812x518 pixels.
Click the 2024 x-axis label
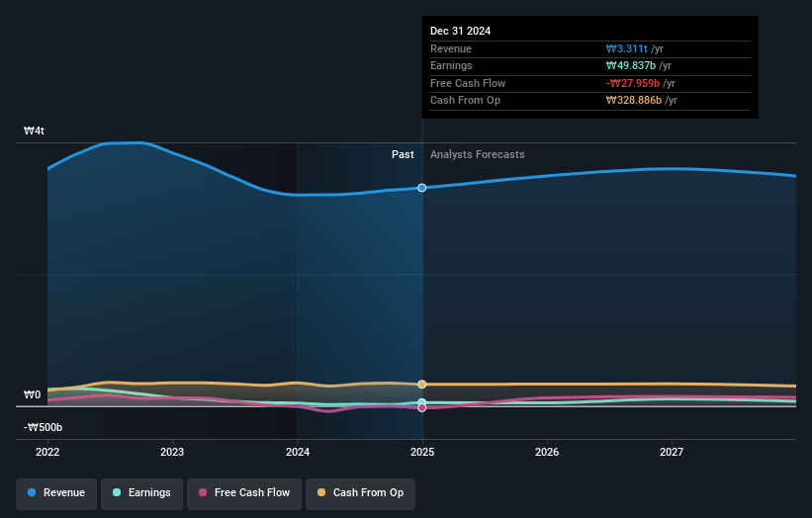[x=298, y=452]
